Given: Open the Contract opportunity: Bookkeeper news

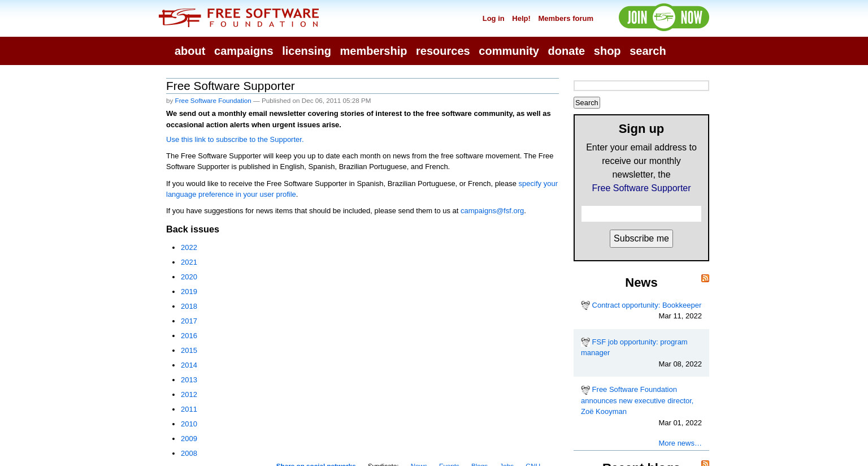Looking at the screenshot, I should point(646,305).
